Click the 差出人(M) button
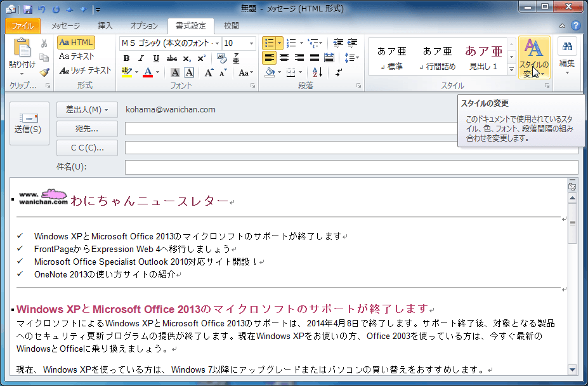 coord(87,110)
